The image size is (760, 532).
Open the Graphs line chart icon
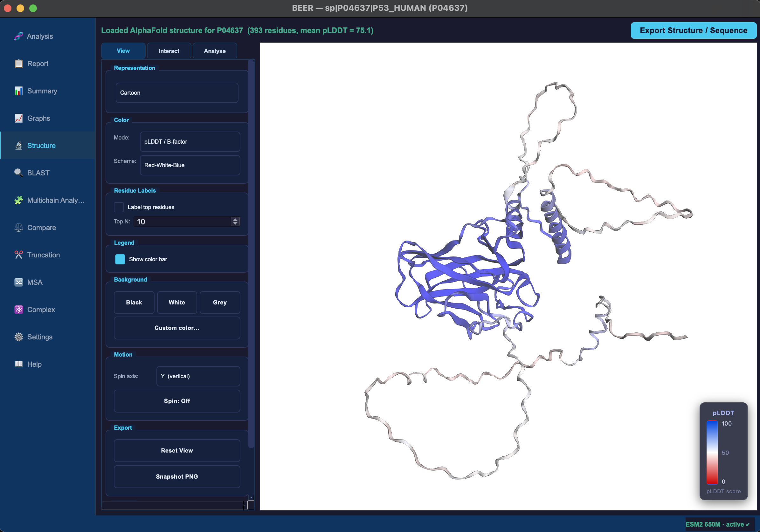(18, 118)
